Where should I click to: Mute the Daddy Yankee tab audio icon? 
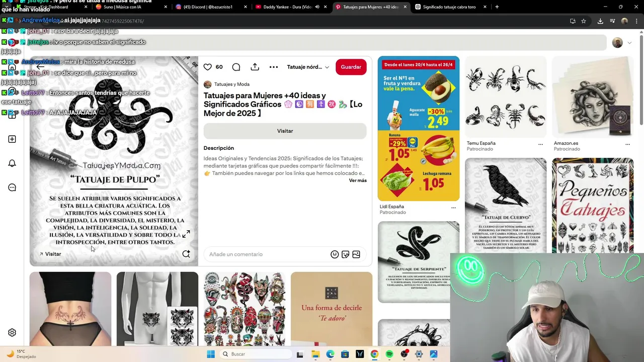coord(317,7)
